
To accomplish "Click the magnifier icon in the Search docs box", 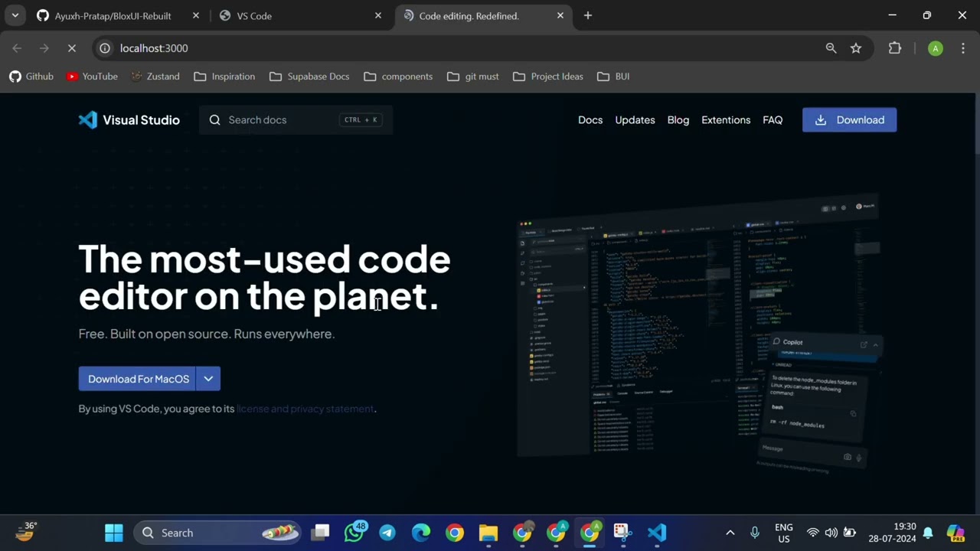I will point(214,120).
